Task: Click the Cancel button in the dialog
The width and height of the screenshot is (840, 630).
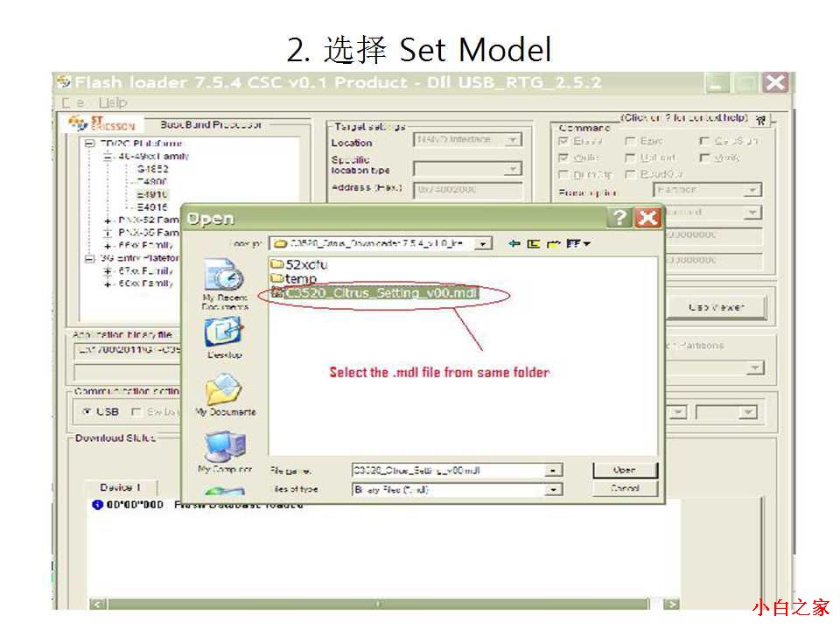Action: (625, 488)
